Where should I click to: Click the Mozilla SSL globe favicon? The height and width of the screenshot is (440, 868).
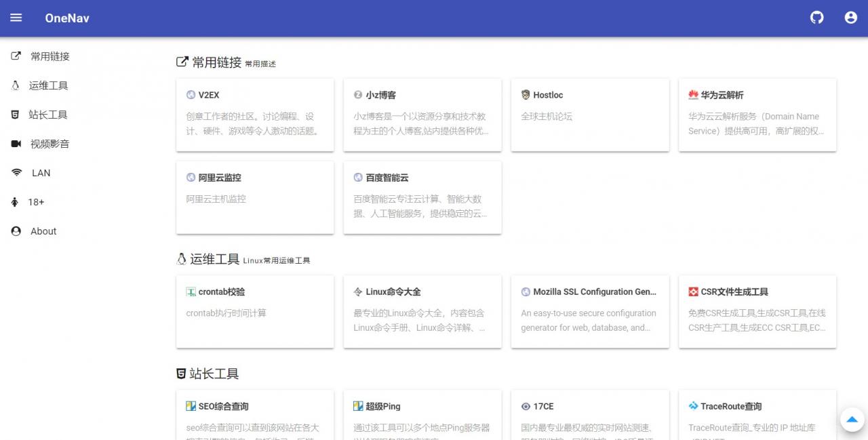click(x=526, y=292)
